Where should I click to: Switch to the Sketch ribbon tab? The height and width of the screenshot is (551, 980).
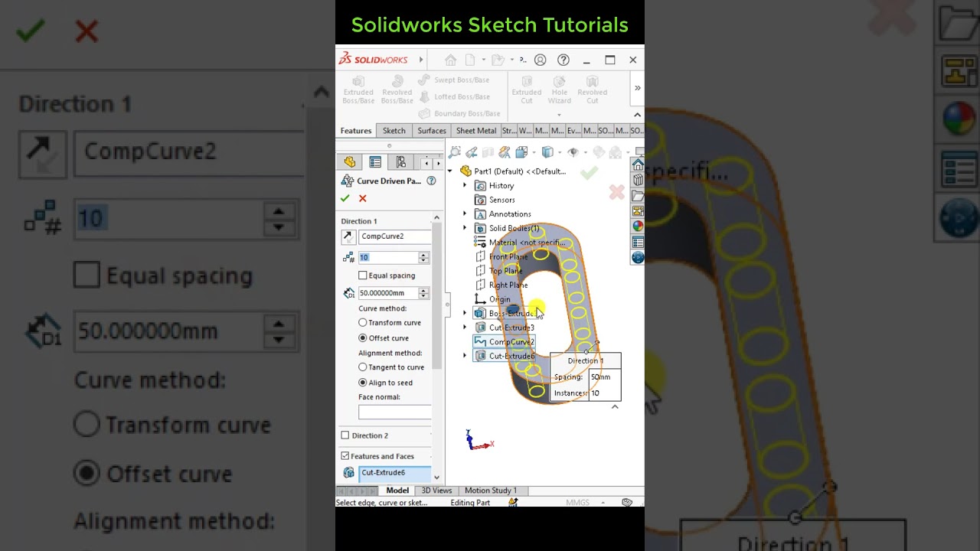394,131
